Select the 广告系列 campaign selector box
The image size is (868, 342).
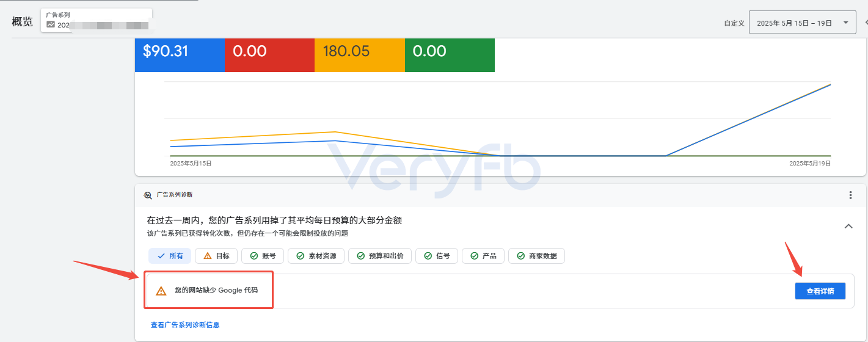97,20
